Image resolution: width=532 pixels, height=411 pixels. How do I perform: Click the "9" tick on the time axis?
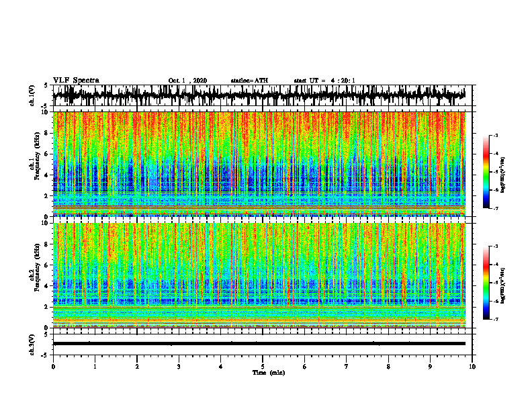click(430, 367)
